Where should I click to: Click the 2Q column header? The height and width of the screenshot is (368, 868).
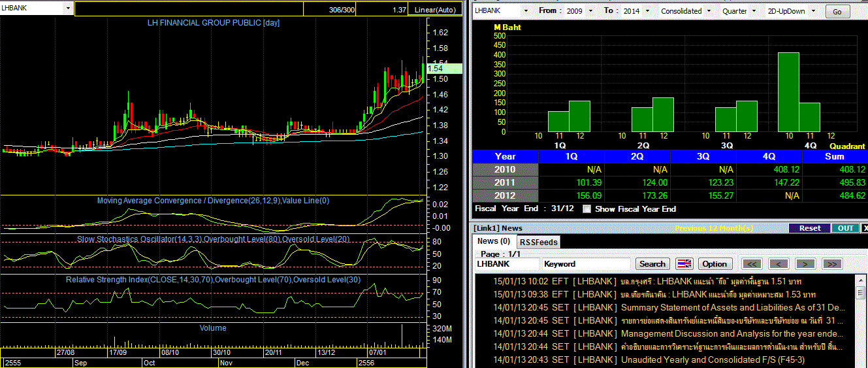click(637, 156)
